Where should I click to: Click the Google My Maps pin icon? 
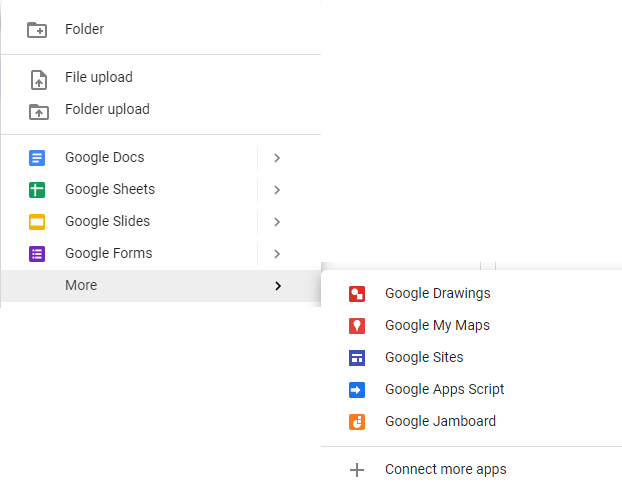pyautogui.click(x=357, y=326)
